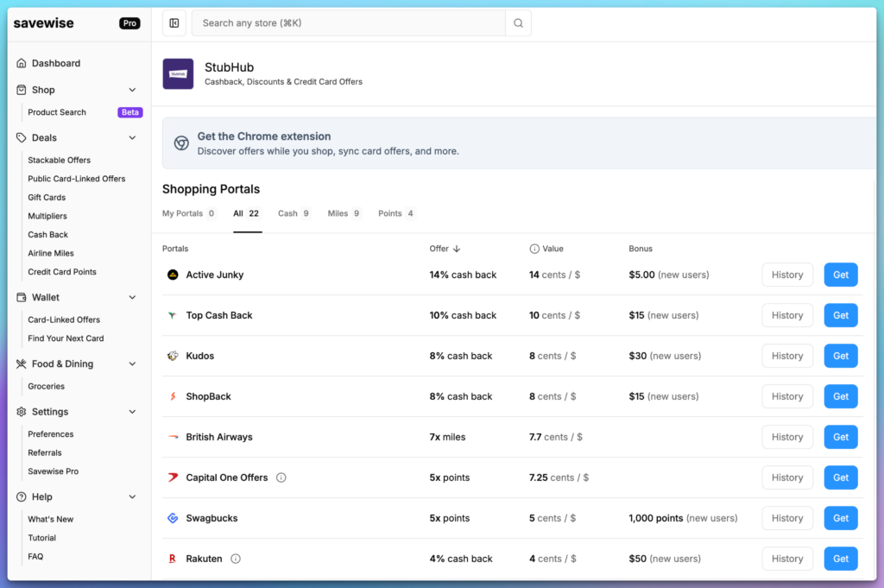This screenshot has width=884, height=588.
Task: Open Groceries under Food & Dining
Action: [x=47, y=386]
